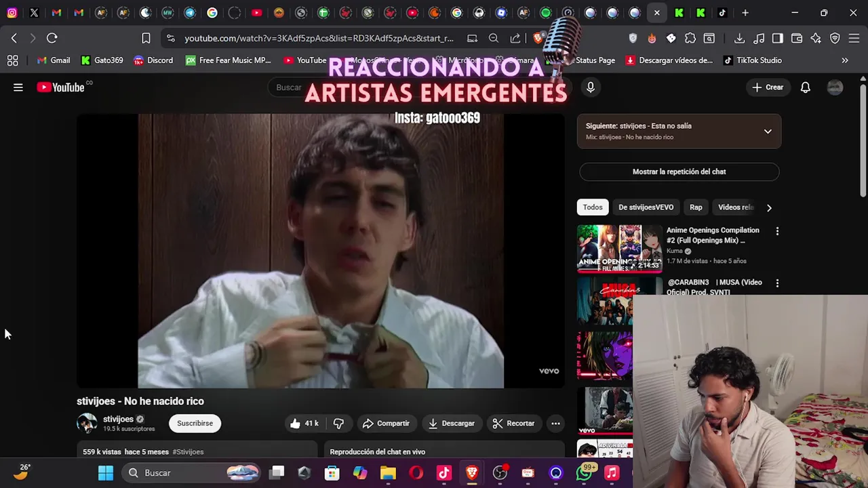Screen dimensions: 868x488
Task: Select the Rap filter chip
Action: point(696,207)
